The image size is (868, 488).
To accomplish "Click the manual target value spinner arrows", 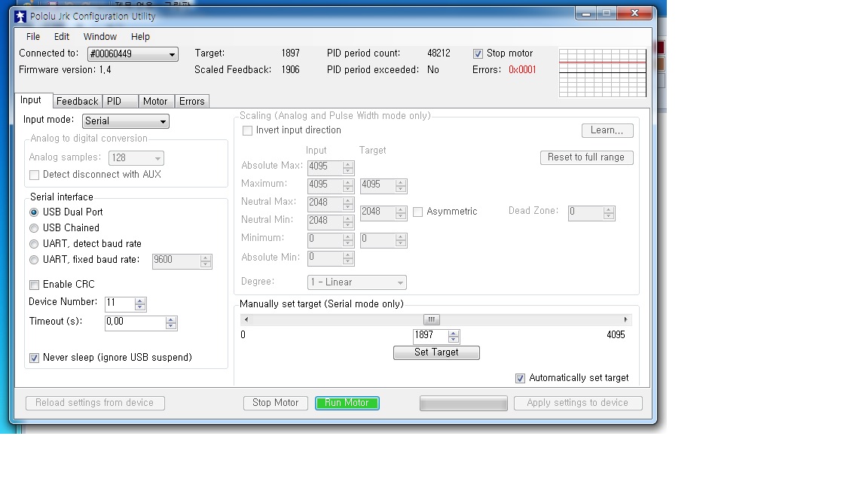I will [x=454, y=336].
